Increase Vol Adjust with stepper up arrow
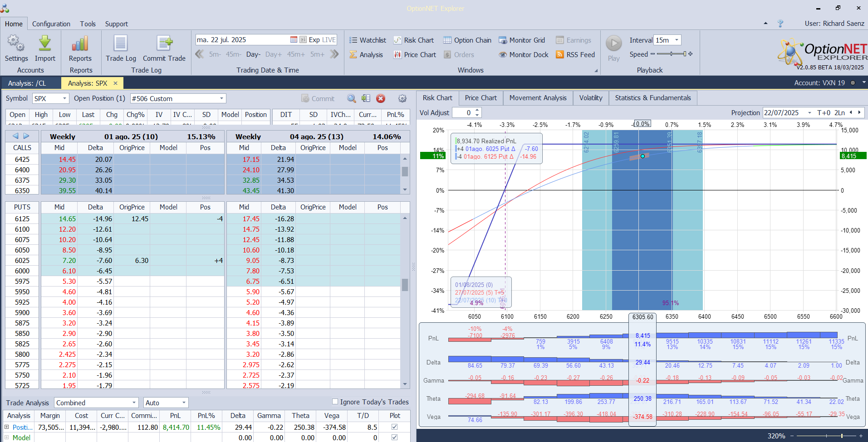The image size is (868, 442). (x=477, y=110)
